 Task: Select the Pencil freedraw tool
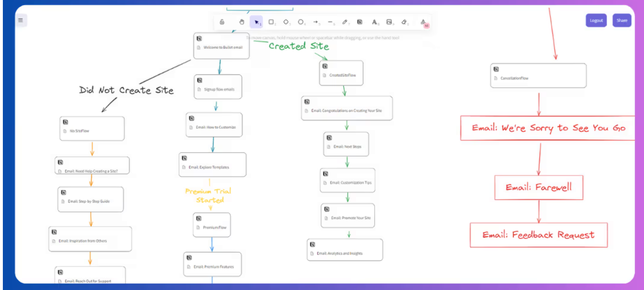click(x=345, y=22)
